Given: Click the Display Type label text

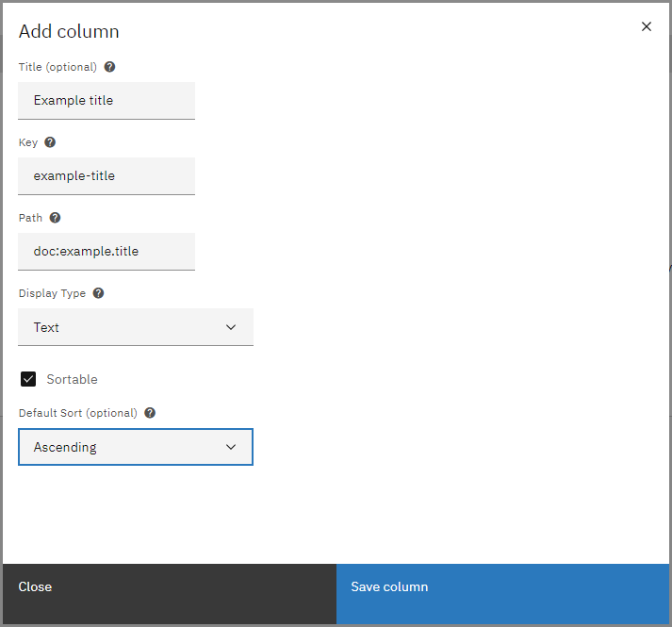Looking at the screenshot, I should click(52, 293).
